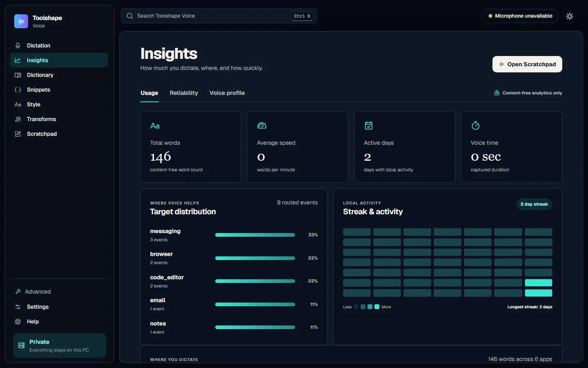Open the Dictation page
The image size is (588, 368).
(59, 45)
